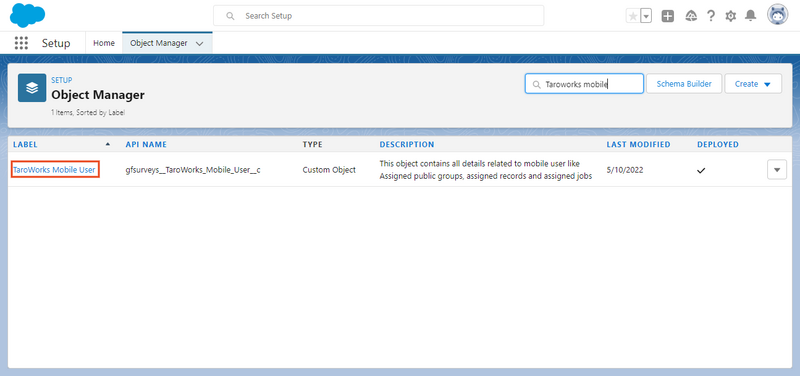This screenshot has width=800, height=376.
Task: Expand the Object Manager tab chevron
Action: click(199, 44)
